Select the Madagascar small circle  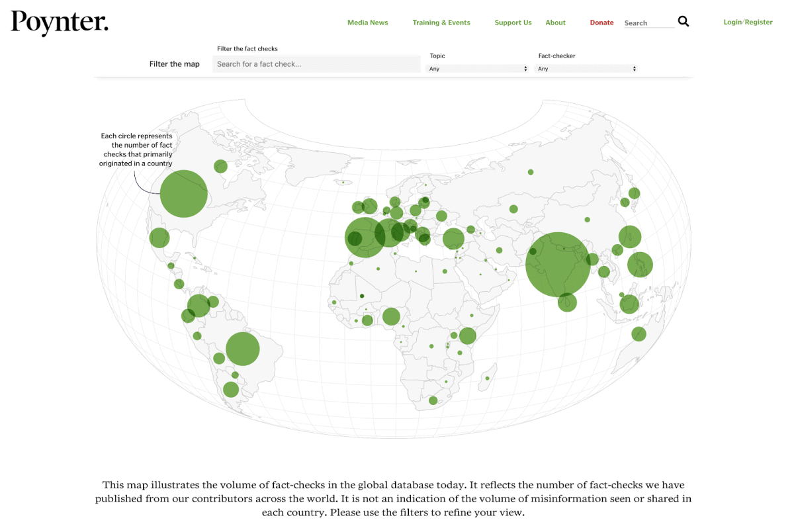[487, 378]
